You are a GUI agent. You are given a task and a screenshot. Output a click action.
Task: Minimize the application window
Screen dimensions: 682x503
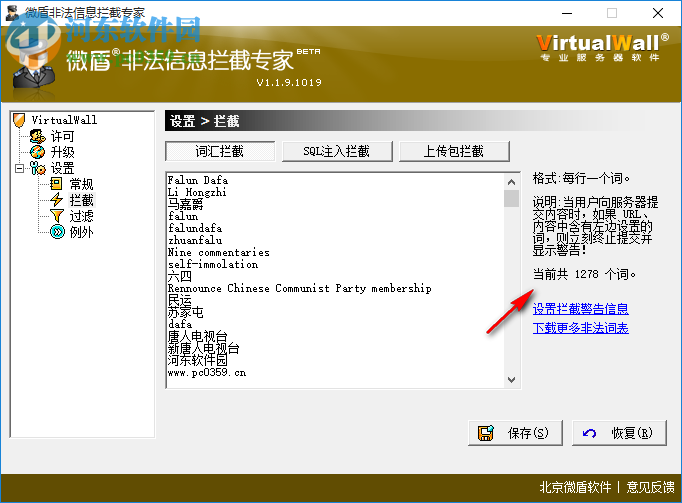(567, 13)
